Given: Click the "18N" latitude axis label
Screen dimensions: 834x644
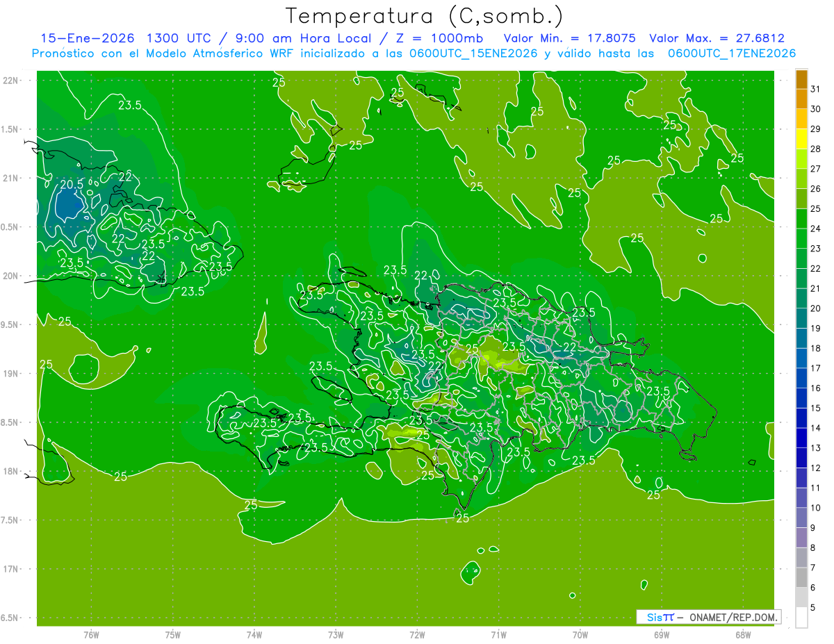Looking at the screenshot, I should (10, 471).
